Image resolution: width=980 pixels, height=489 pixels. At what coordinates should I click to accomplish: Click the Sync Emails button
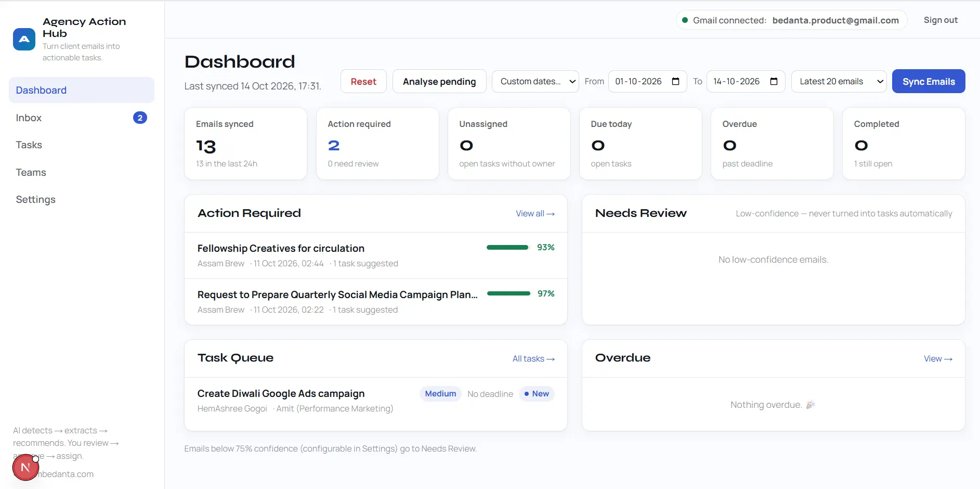(929, 81)
